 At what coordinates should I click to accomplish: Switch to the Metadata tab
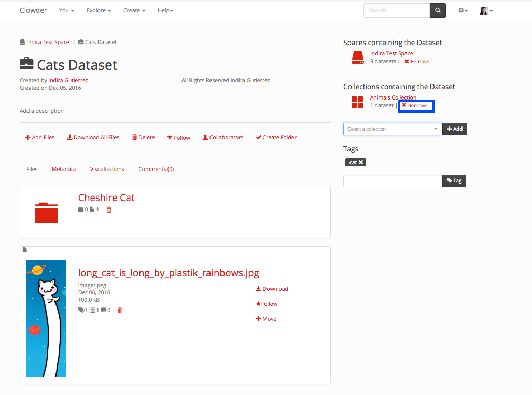64,169
